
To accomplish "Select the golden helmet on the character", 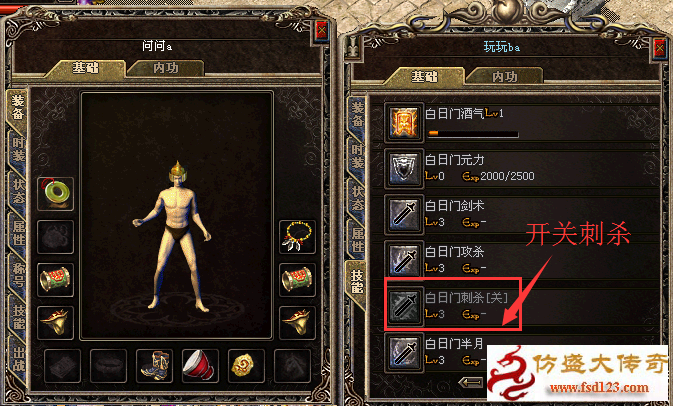I will [177, 172].
